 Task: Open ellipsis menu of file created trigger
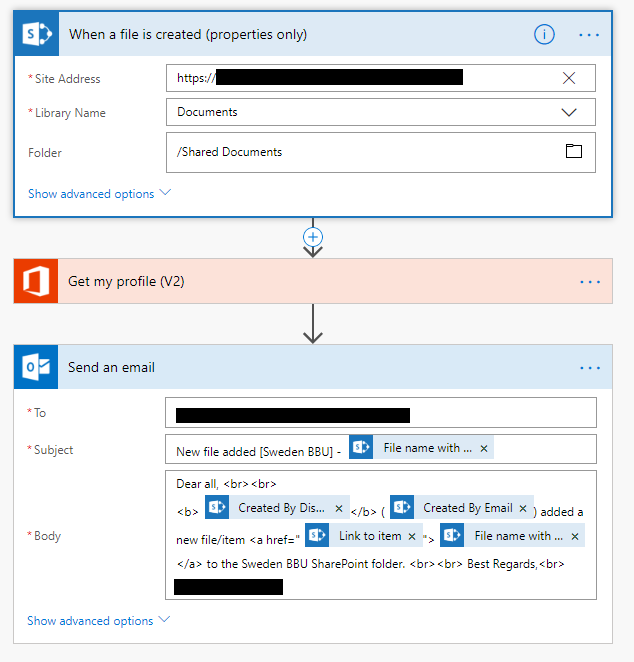pos(589,35)
